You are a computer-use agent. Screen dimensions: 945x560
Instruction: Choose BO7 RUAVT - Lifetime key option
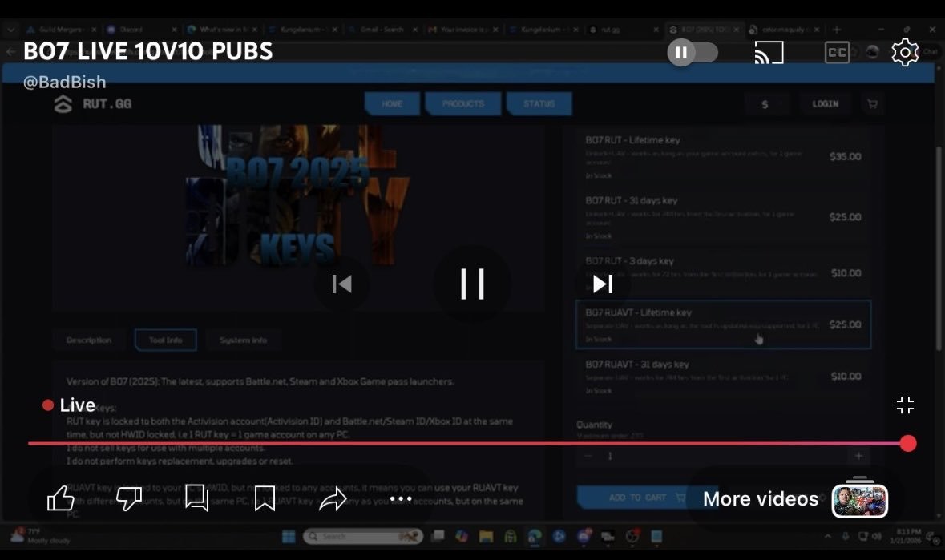coord(723,324)
